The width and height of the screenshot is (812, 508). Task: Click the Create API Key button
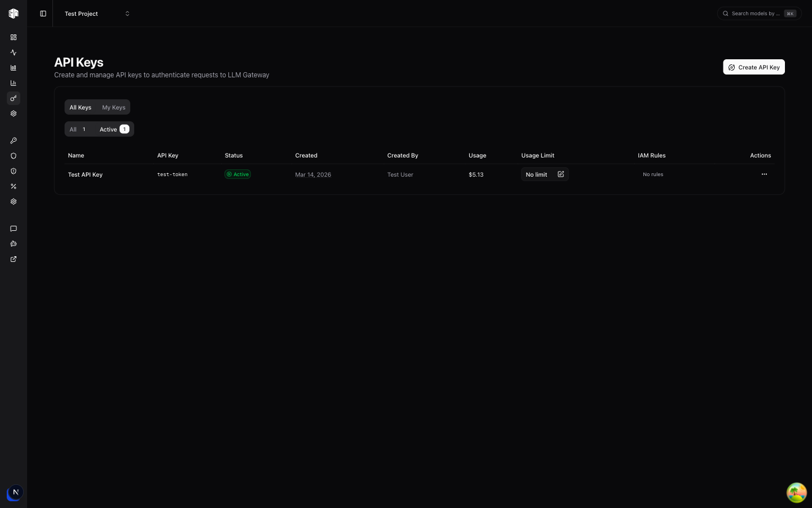(x=753, y=67)
